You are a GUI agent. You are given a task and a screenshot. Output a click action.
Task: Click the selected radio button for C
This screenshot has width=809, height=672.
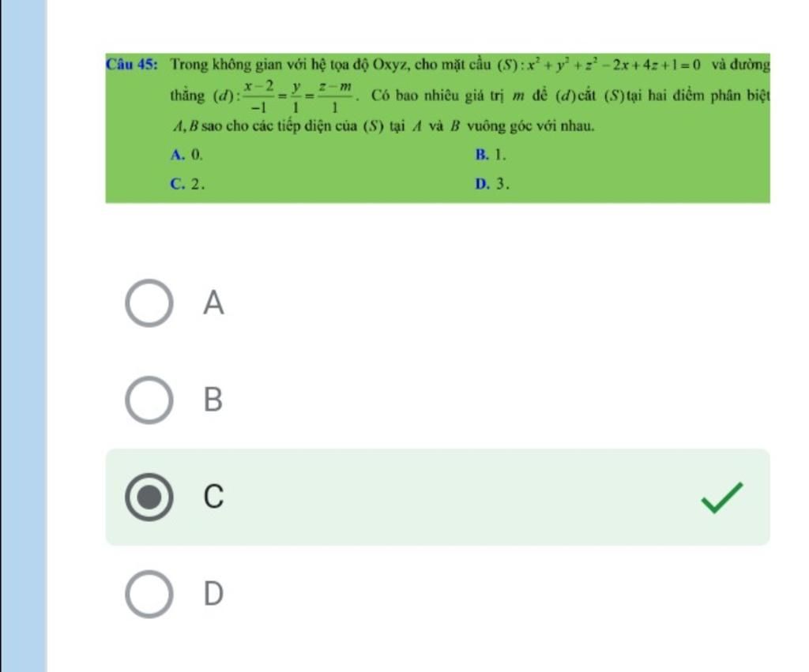(x=148, y=497)
